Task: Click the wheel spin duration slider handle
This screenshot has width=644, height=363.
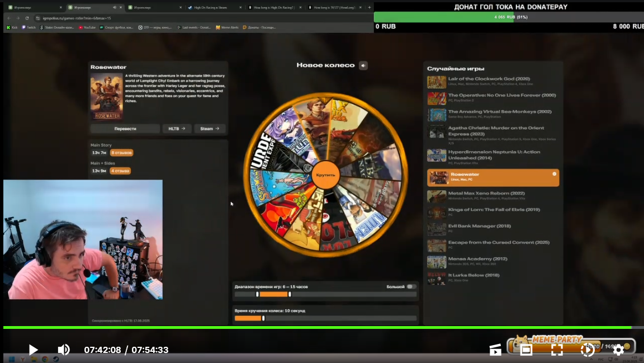Action: [x=263, y=318]
